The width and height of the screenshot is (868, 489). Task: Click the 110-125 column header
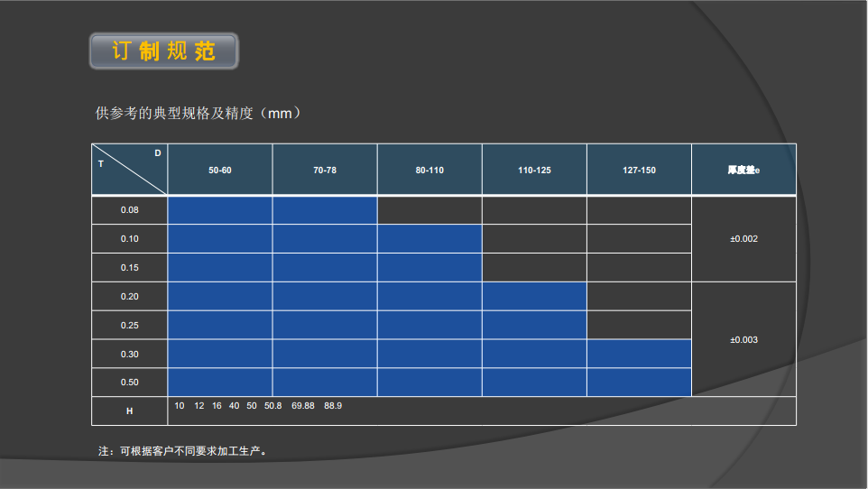[x=534, y=170]
